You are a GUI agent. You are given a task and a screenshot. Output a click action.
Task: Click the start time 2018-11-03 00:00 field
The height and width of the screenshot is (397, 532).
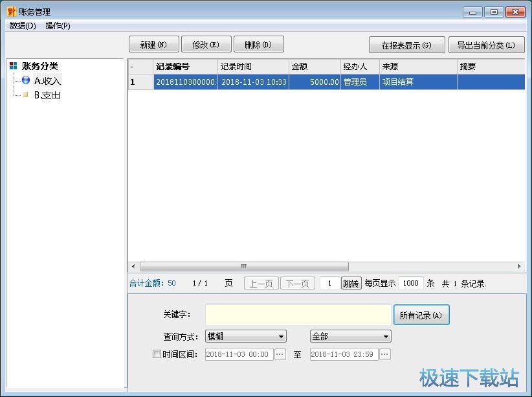click(239, 354)
